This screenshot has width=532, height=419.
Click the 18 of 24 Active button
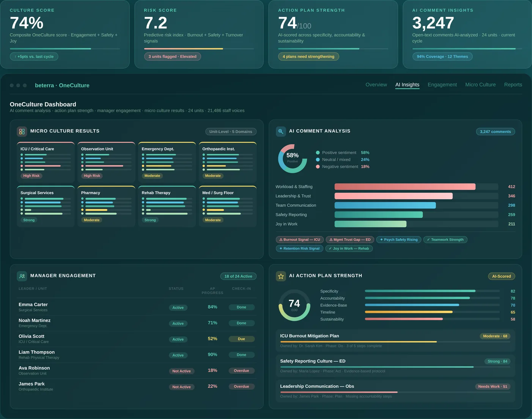(238, 276)
